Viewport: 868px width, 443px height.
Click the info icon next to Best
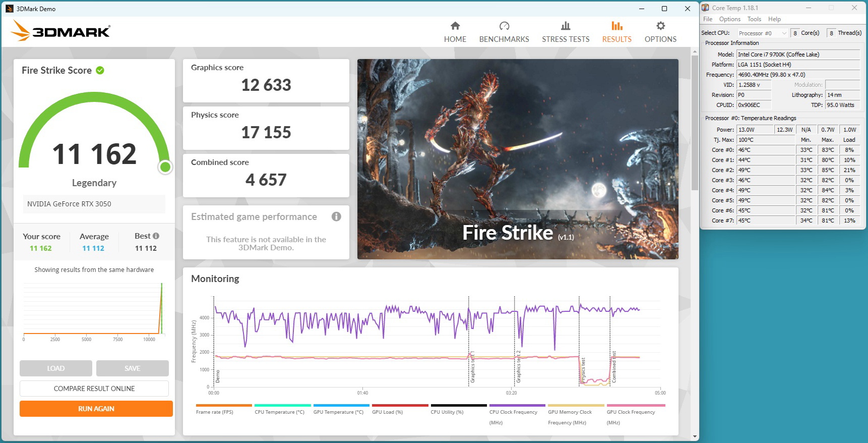[x=156, y=236]
